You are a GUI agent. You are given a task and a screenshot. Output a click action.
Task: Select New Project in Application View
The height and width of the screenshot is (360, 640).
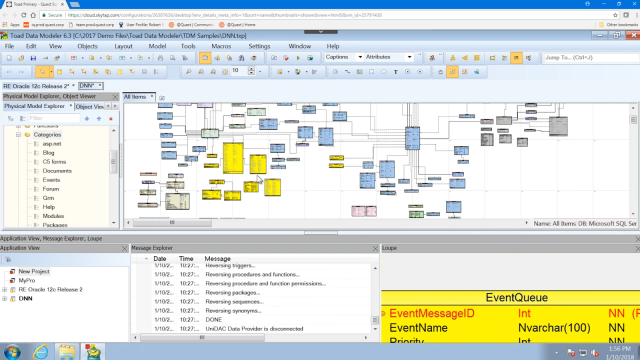(34, 271)
